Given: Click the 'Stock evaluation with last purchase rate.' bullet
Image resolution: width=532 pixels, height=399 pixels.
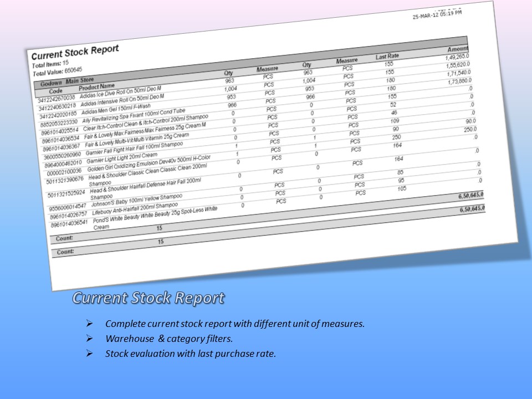Looking at the screenshot, I should (x=191, y=354).
